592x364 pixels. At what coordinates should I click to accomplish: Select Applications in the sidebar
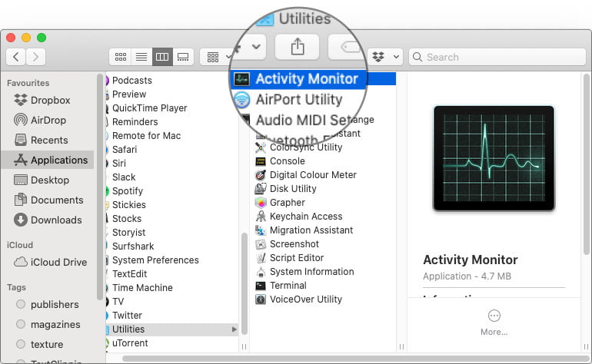[x=47, y=160]
